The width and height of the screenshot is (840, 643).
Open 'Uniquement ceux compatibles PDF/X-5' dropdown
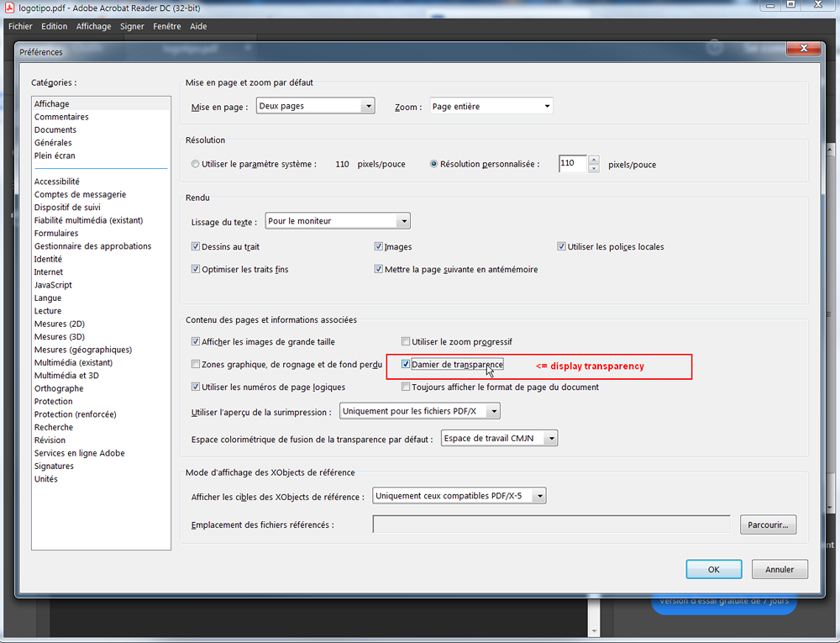[459, 496]
